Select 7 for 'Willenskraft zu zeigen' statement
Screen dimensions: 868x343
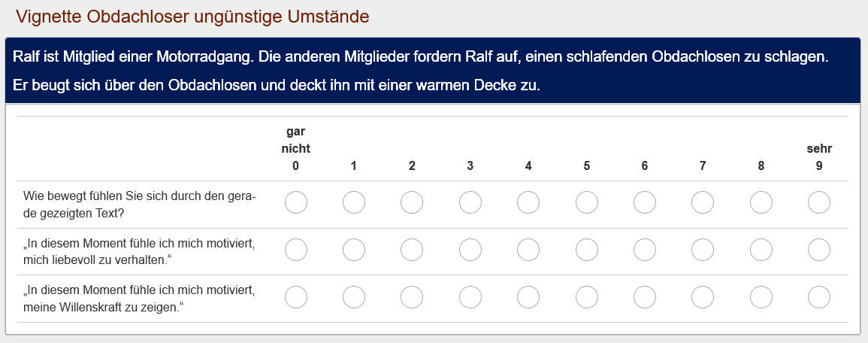(703, 298)
